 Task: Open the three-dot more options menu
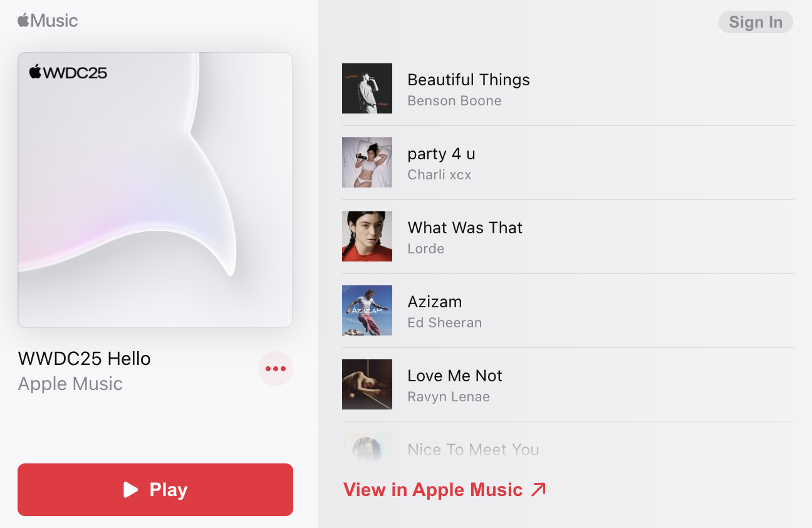(276, 369)
